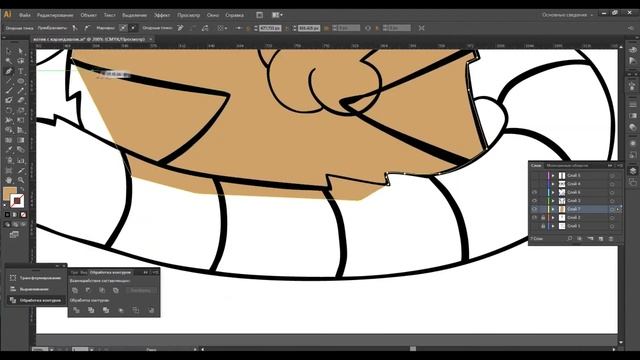Expand layer Слой 6 disclosure triangle
The width and height of the screenshot is (640, 360).
(x=553, y=192)
